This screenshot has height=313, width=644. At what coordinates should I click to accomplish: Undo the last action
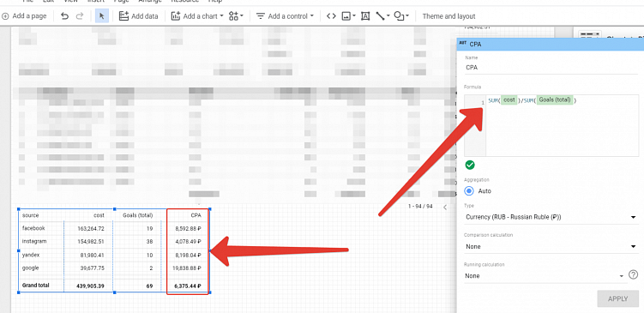coord(64,16)
